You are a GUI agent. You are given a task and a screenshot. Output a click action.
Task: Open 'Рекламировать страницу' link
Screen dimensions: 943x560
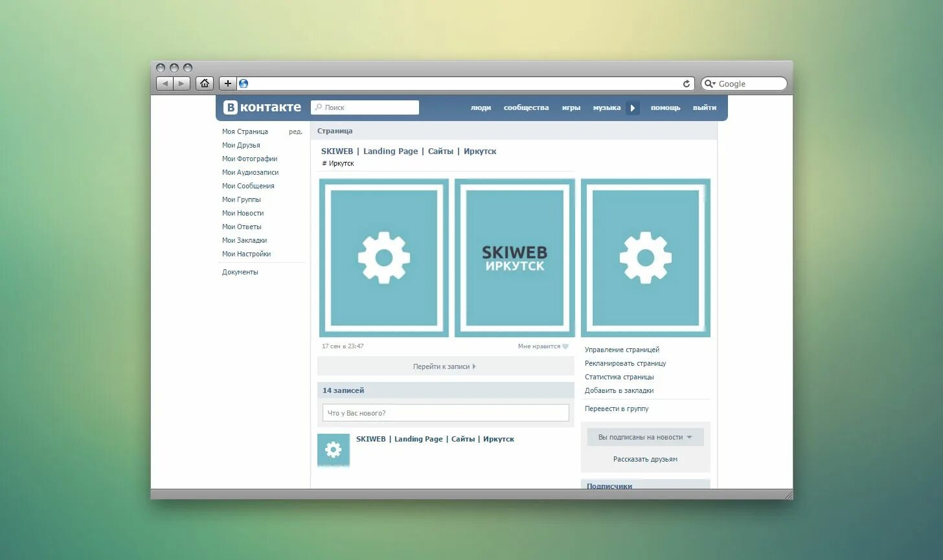pyautogui.click(x=625, y=363)
